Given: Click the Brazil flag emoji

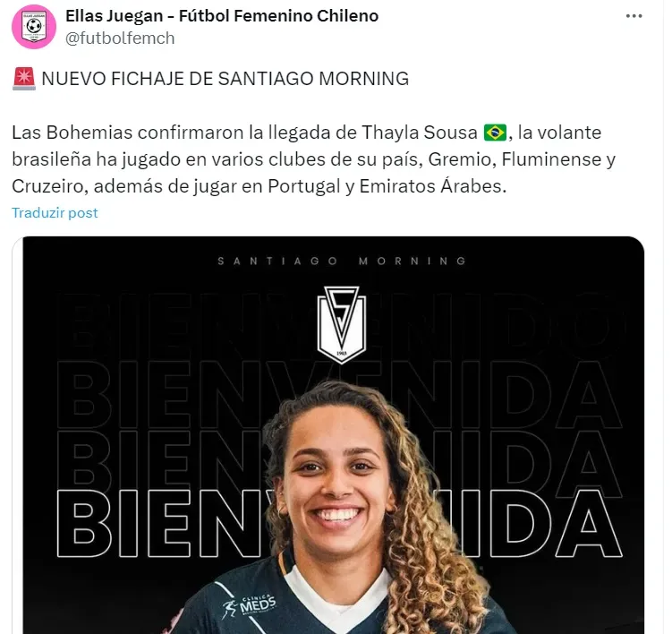Looking at the screenshot, I should [495, 133].
